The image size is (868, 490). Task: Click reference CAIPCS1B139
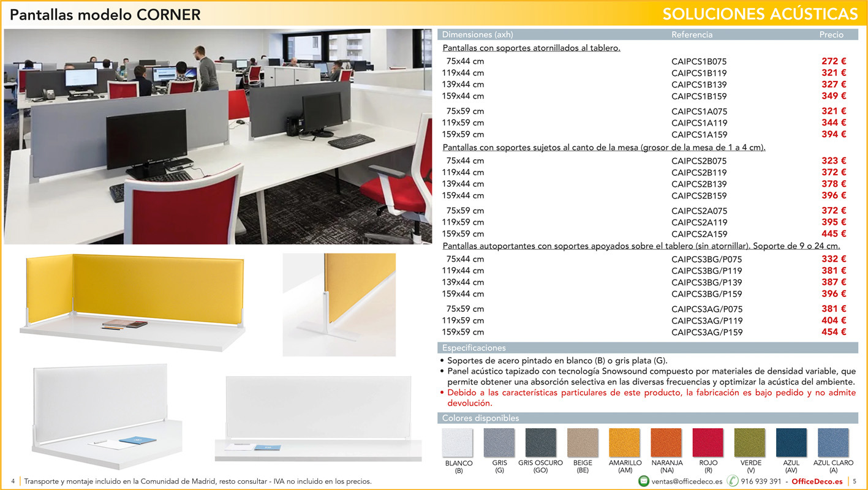(x=699, y=85)
